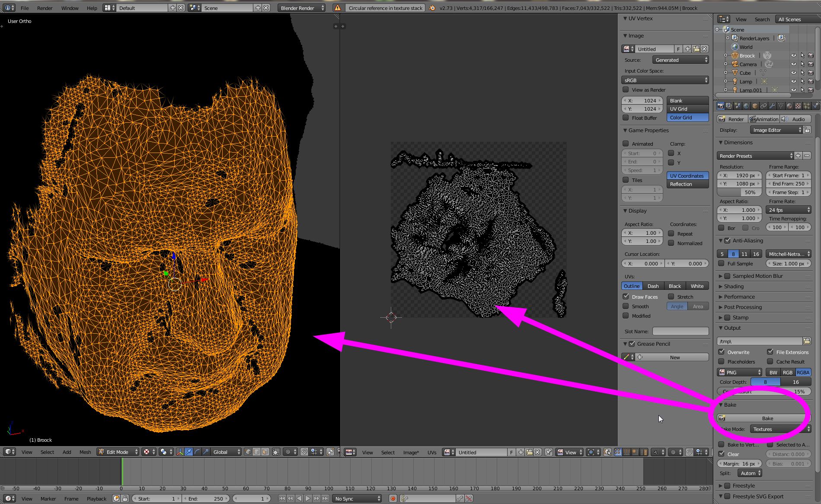The image size is (821, 504).
Task: Open the UVs menu in image editor
Action: (431, 452)
